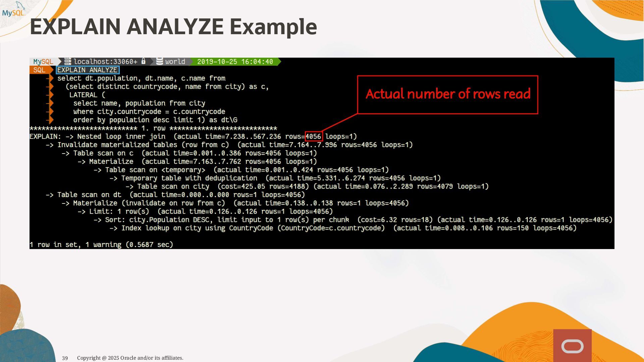Click the Oracle copyright footer text
644x362 pixels.
click(x=130, y=358)
